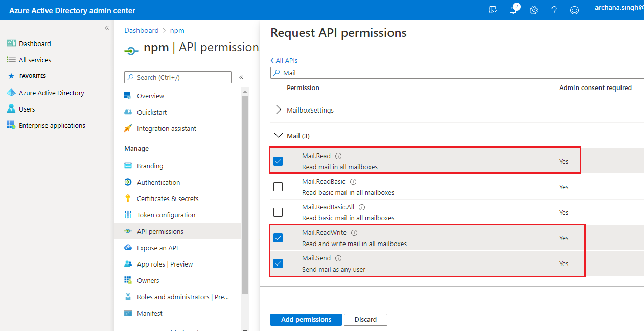644x331 pixels.
Task: Show info for Mail.ReadWrite permission
Action: point(354,233)
